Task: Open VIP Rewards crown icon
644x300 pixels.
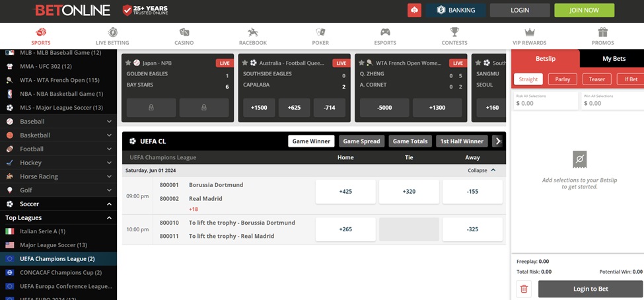Action: [530, 32]
